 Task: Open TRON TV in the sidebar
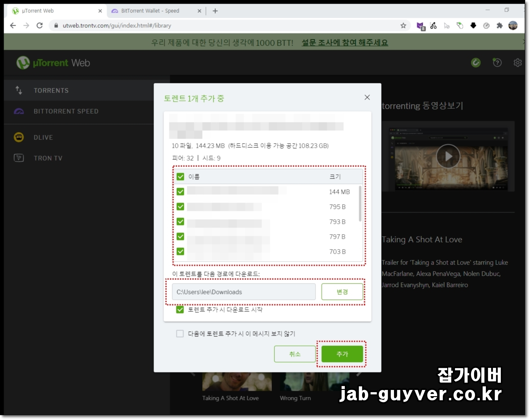(x=79, y=158)
